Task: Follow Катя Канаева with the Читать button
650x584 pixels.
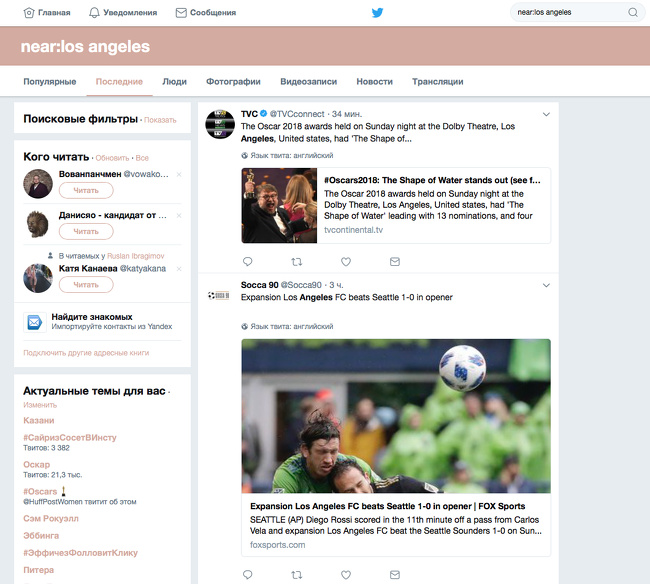Action: [x=86, y=284]
